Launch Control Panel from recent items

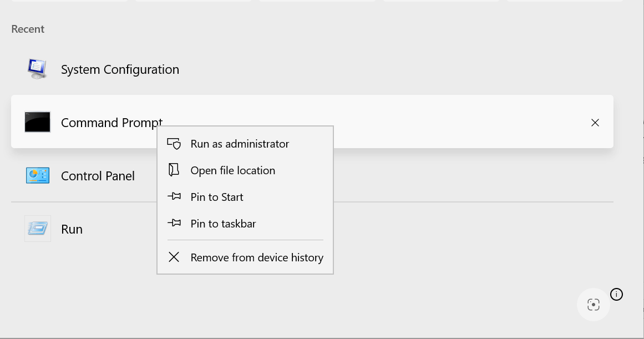point(98,176)
